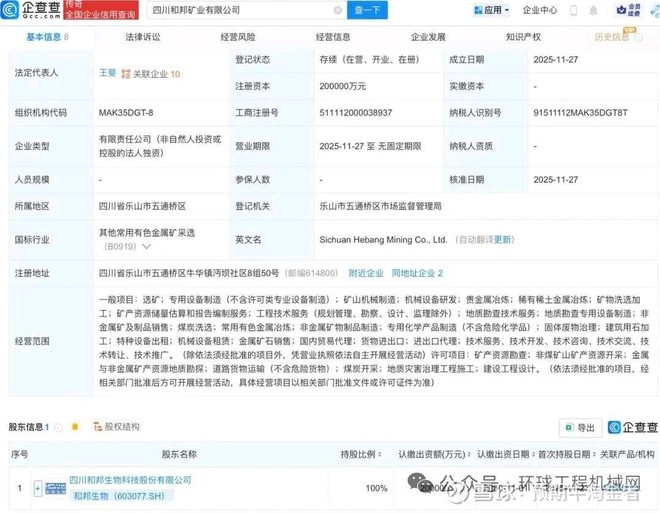Image resolution: width=660 pixels, height=513 pixels.
Task: Click 登记机关 value 乐山市五通桥区市场监督管理局
Action: pos(381,206)
